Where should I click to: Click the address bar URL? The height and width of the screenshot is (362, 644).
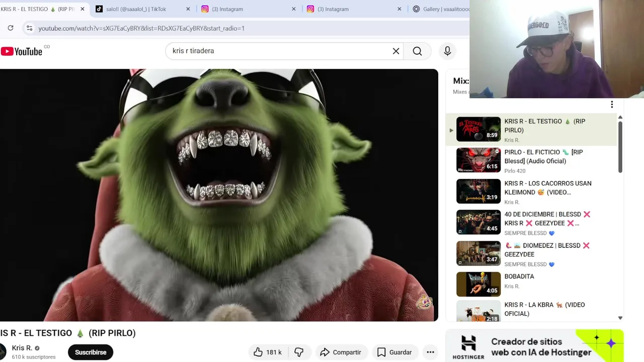(x=141, y=28)
